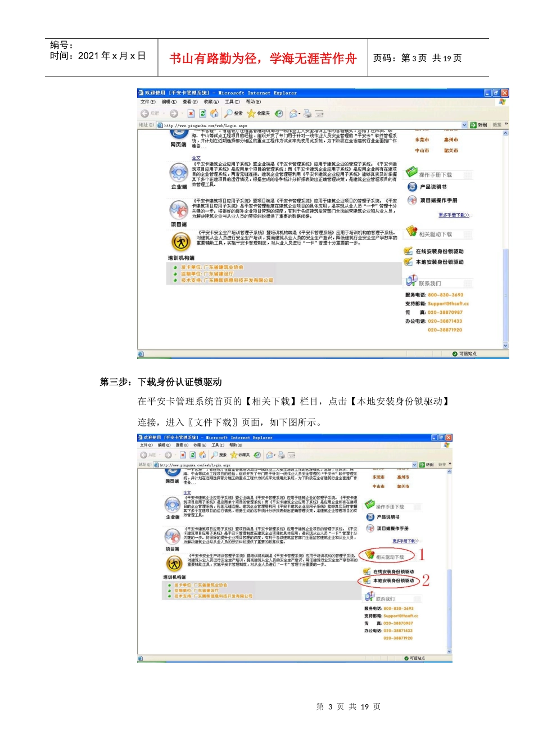Screen dimensions: 534x756
Task: Click 产品说明书 IE icon in first screenshot
Action: pyautogui.click(x=412, y=187)
